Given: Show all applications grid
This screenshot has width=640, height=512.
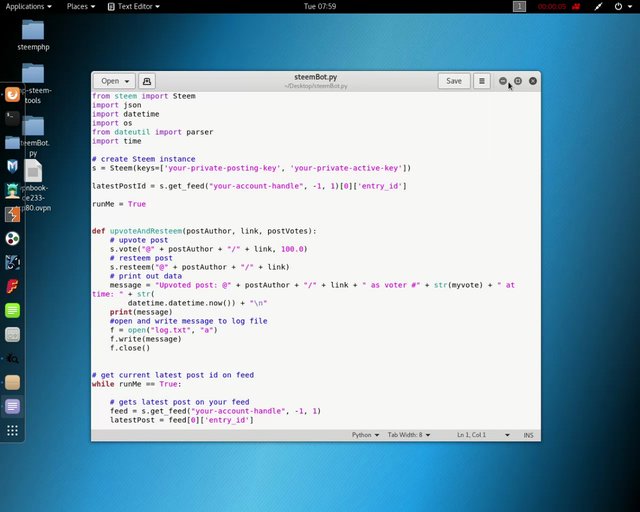Looking at the screenshot, I should (x=12, y=430).
